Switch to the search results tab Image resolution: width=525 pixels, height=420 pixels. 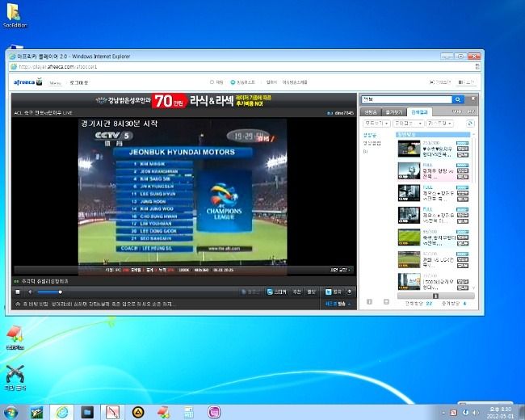point(419,112)
